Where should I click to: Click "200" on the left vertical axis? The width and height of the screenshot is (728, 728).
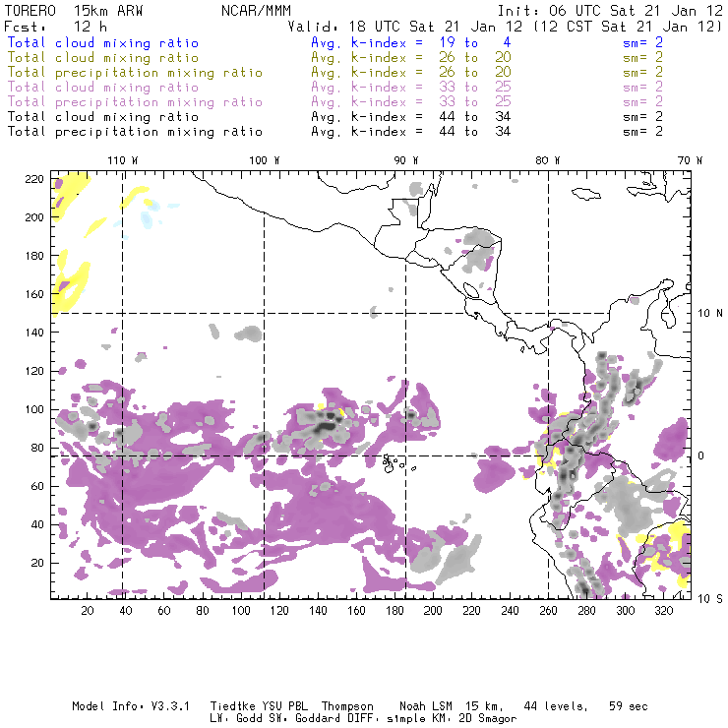click(x=34, y=217)
